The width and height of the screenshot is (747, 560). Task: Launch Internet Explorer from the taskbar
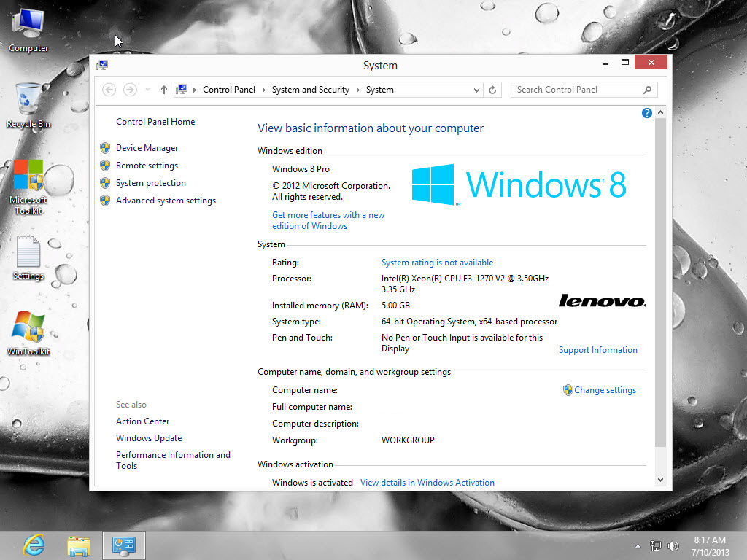point(34,545)
